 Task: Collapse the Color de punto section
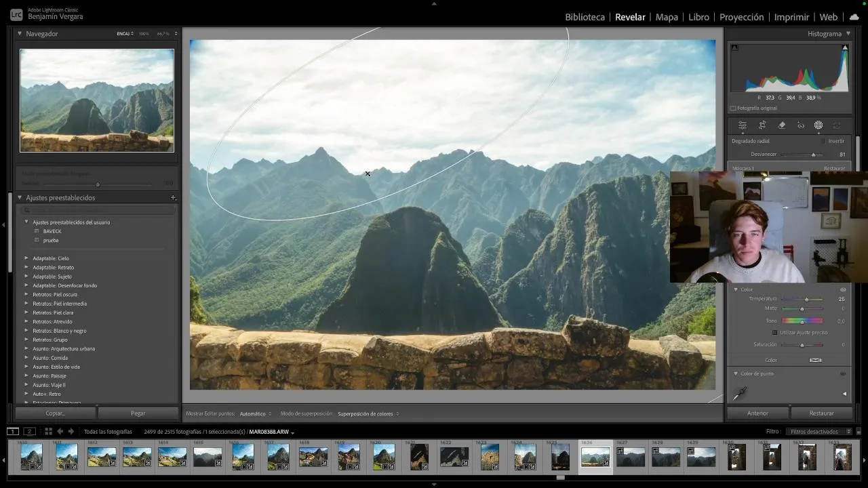[x=736, y=373]
